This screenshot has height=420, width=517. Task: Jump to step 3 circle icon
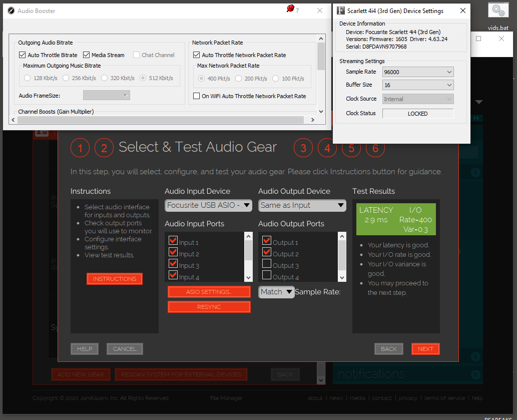click(x=303, y=148)
